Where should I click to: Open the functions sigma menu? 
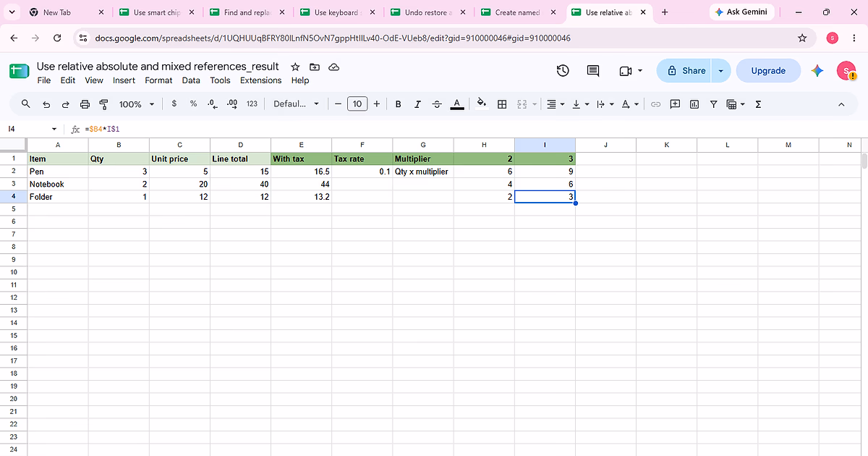(x=758, y=104)
